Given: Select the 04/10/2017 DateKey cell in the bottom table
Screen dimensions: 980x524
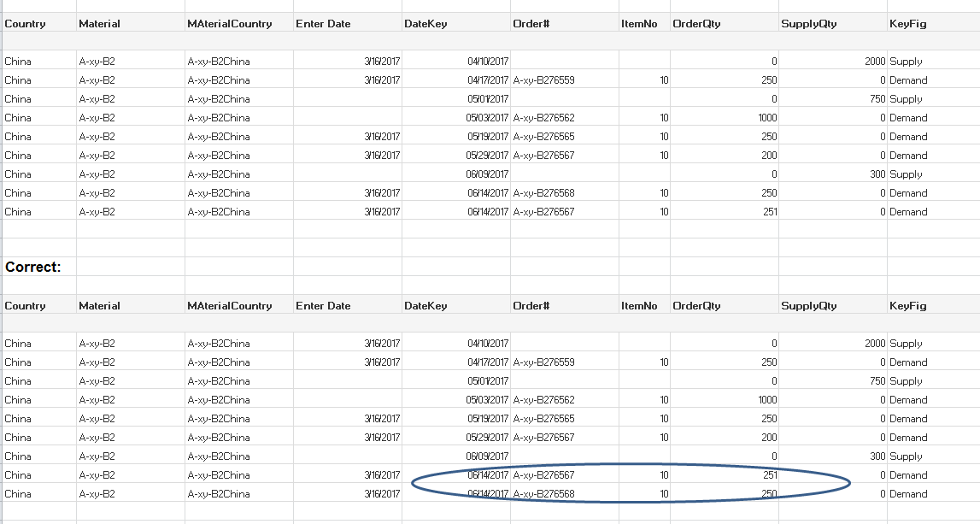Looking at the screenshot, I should (487, 344).
